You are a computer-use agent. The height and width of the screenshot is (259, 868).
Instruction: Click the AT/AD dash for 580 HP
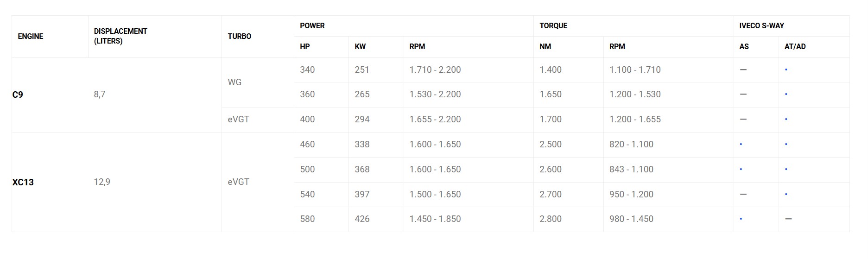pos(788,219)
